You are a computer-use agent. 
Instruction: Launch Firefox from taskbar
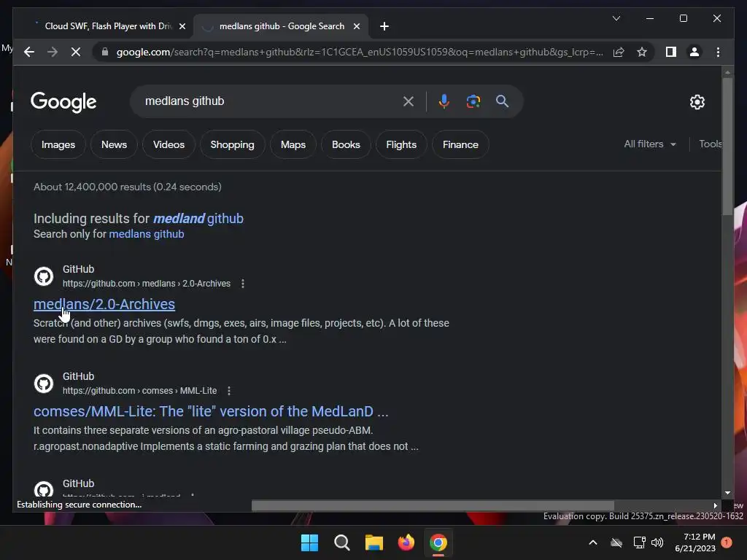tap(406, 542)
